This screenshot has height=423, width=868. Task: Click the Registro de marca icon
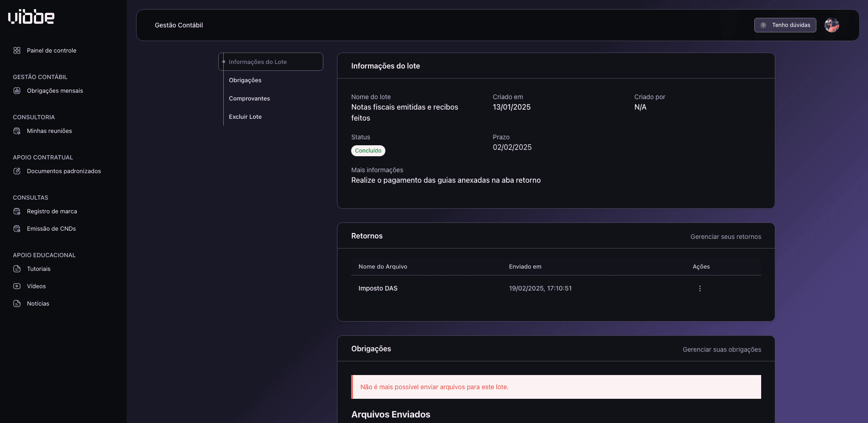[x=17, y=211]
